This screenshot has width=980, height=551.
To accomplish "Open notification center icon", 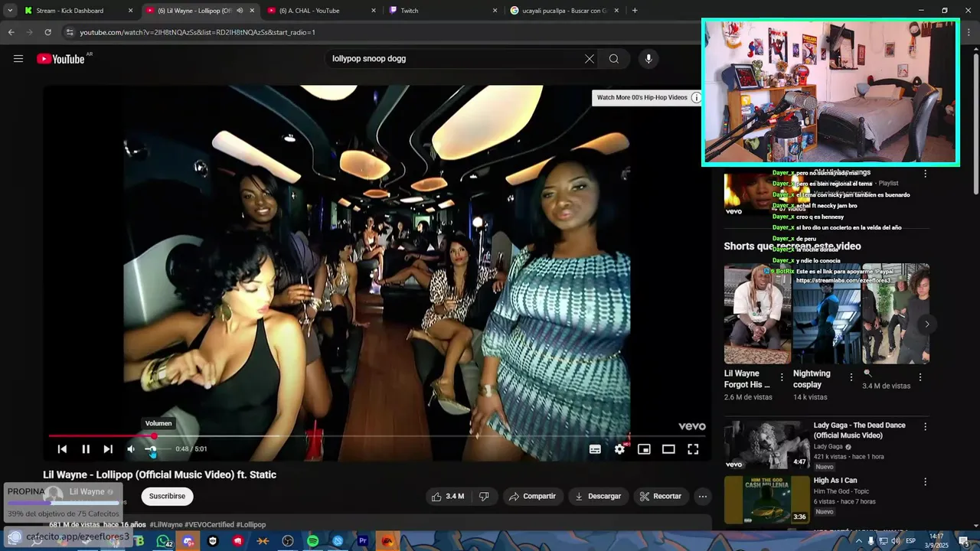I will click(x=962, y=541).
